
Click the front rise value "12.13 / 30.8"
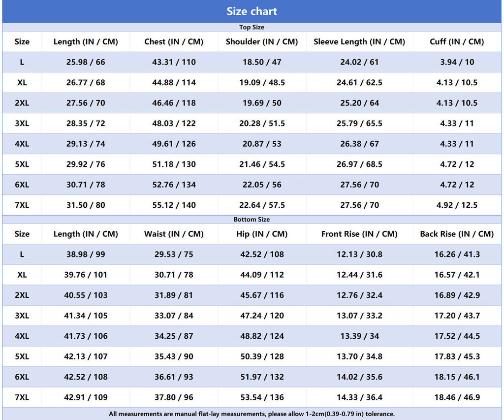coord(359,255)
